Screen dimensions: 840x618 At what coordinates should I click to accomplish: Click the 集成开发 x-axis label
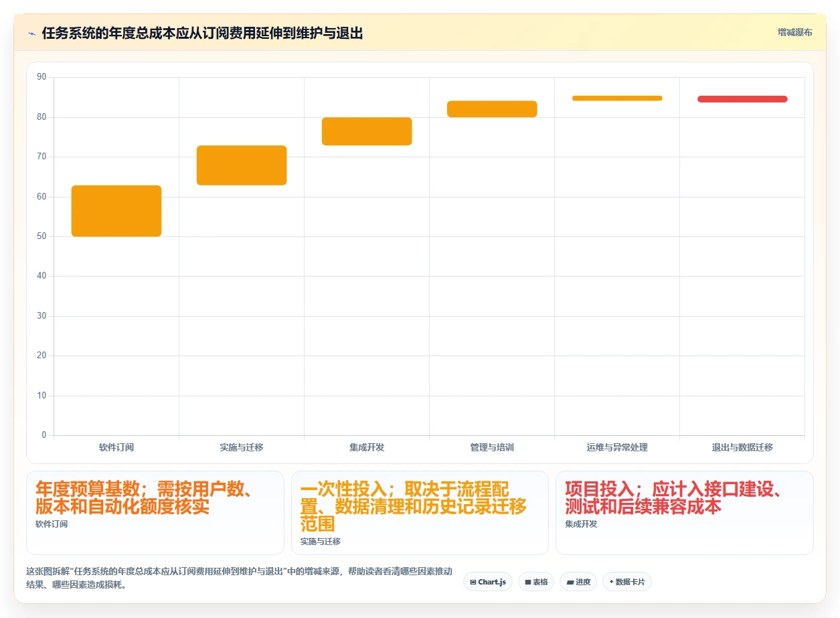tap(367, 447)
